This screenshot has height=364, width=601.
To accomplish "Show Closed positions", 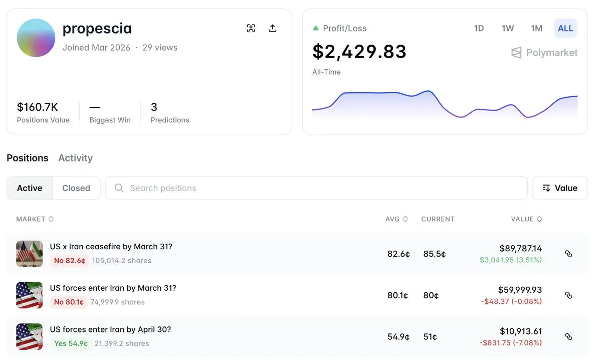I will [x=76, y=188].
